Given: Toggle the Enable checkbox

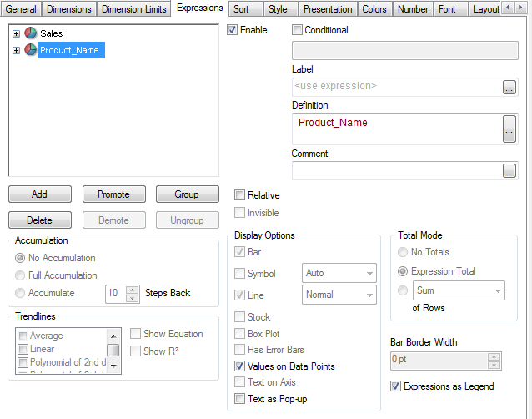Looking at the screenshot, I should pos(233,30).
